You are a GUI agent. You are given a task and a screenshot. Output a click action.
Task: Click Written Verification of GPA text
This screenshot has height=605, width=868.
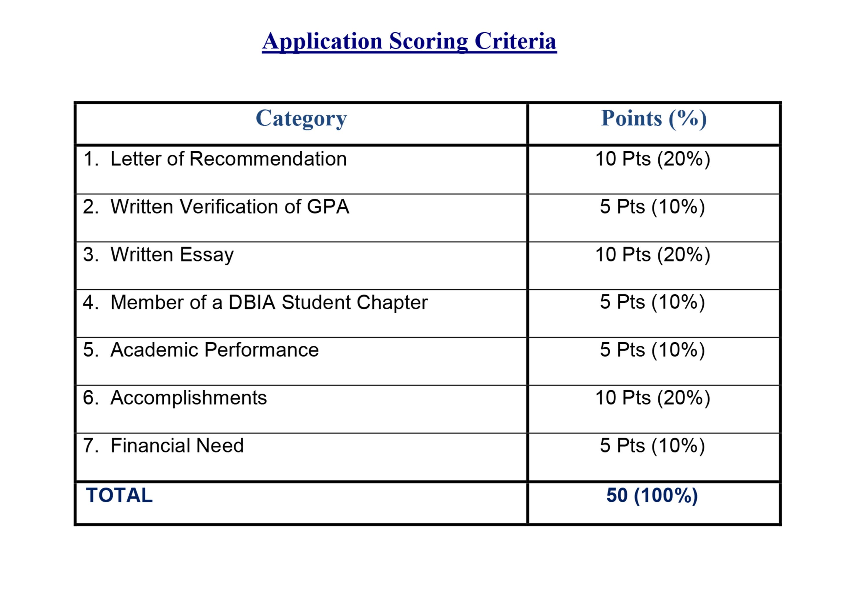[x=229, y=207]
